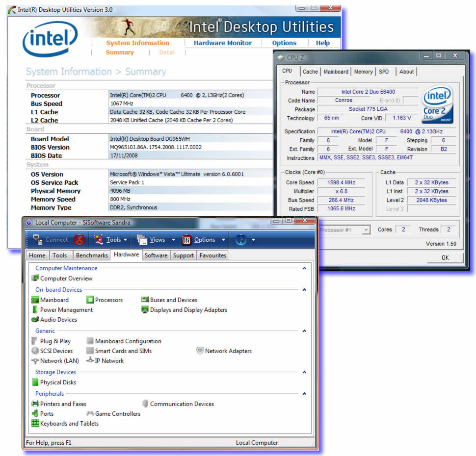Switch to the Memory tab in CPU-Z
Screen dimensions: 476x456
point(363,72)
